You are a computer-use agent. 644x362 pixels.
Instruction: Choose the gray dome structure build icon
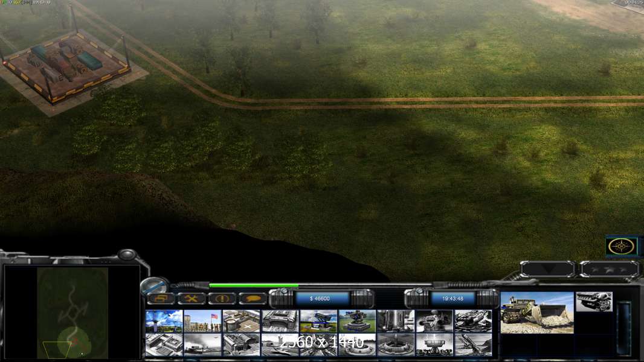click(357, 345)
